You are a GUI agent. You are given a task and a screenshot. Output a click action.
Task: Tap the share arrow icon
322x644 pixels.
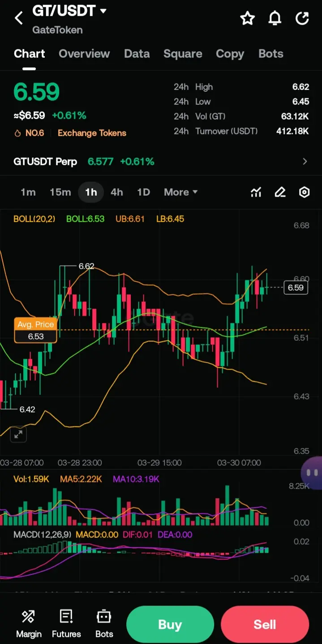coord(303,18)
